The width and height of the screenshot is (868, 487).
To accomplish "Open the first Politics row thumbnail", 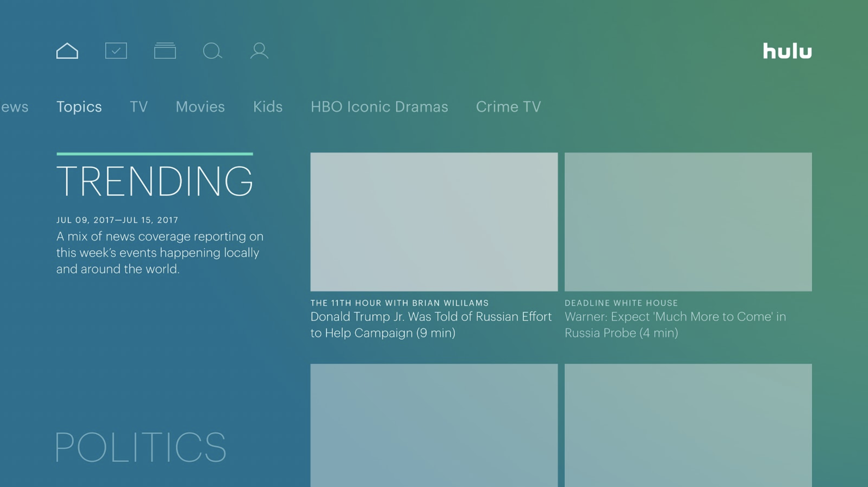I will point(434,425).
